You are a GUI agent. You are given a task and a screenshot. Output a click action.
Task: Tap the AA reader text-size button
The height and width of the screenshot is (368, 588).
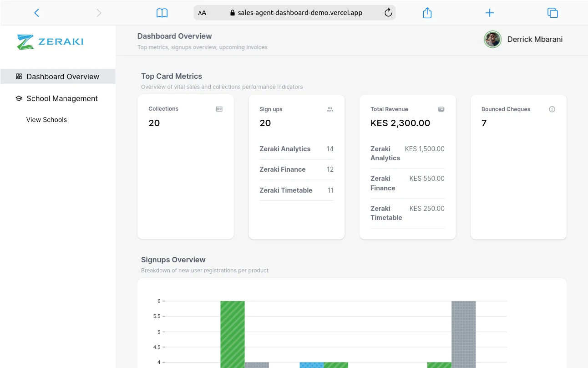pyautogui.click(x=202, y=13)
